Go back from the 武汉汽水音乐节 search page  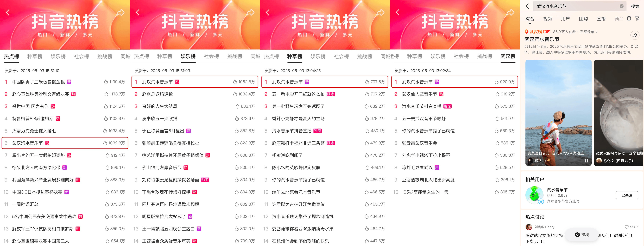(527, 6)
